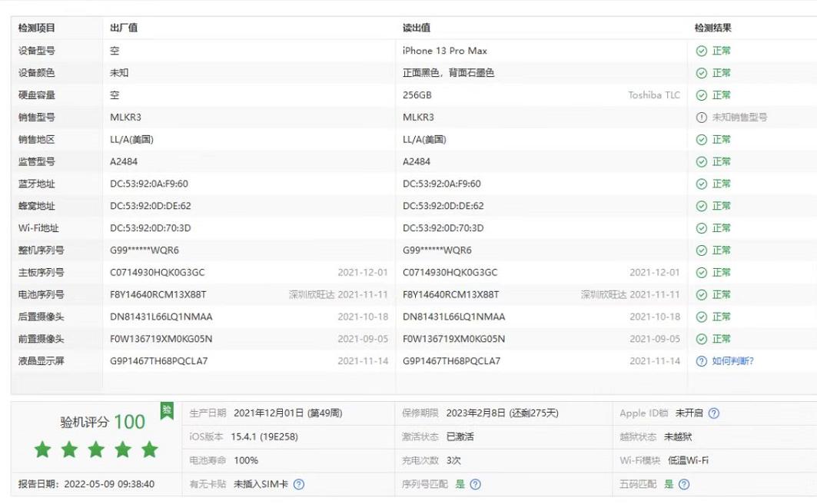Click the check icon on 前置摄像头 row

pos(699,338)
